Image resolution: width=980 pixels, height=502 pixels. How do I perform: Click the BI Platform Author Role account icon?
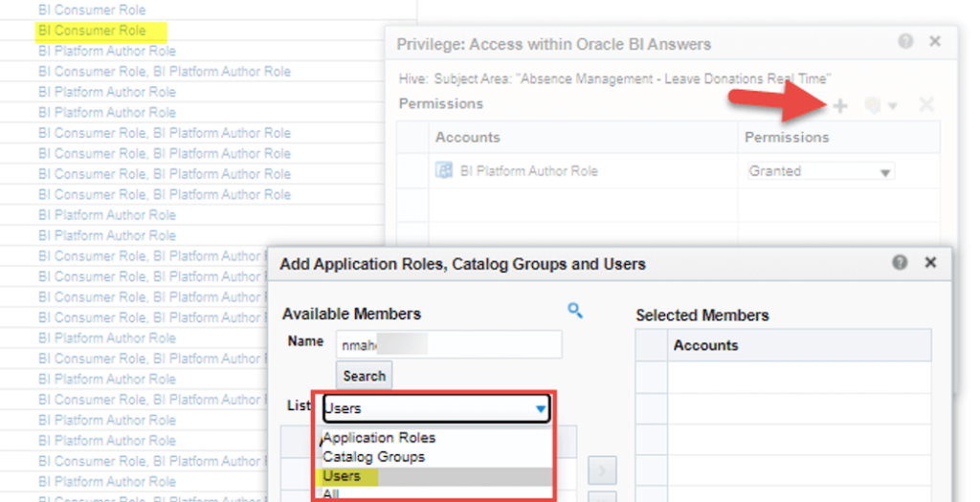444,170
